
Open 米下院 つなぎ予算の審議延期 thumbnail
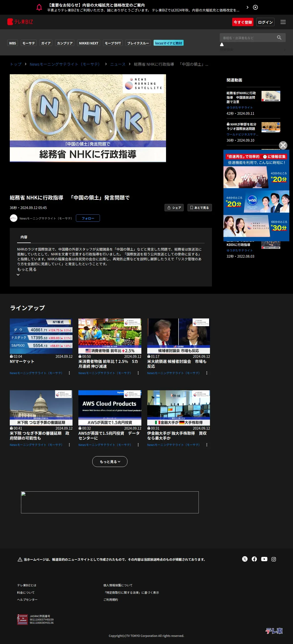pyautogui.click(x=41, y=408)
